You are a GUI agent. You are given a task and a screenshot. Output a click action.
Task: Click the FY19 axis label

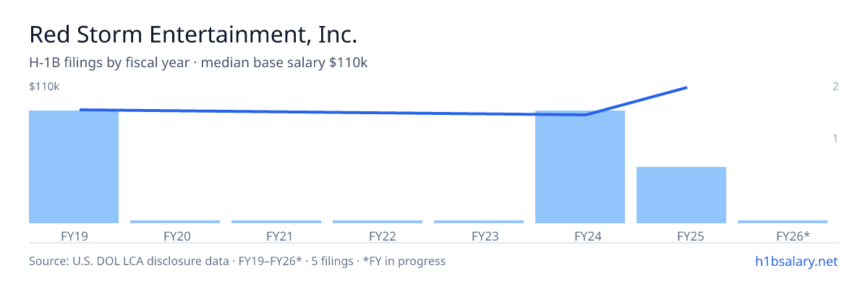click(74, 236)
